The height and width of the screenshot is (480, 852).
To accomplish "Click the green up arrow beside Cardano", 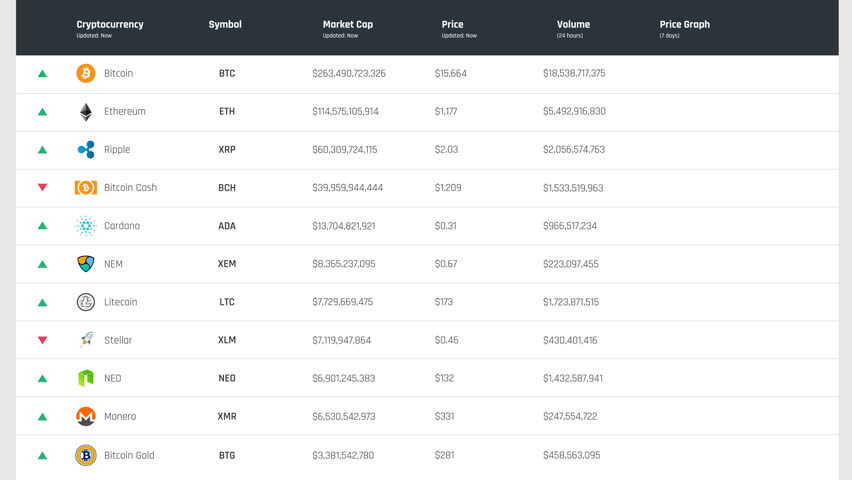I will point(42,226).
